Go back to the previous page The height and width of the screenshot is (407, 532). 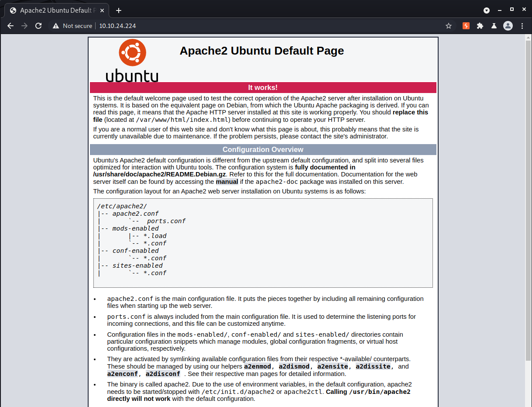click(x=10, y=26)
